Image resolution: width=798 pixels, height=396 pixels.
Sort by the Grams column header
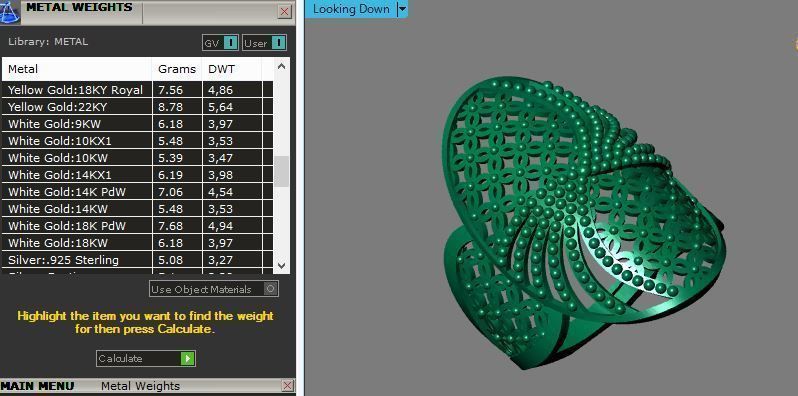click(177, 69)
